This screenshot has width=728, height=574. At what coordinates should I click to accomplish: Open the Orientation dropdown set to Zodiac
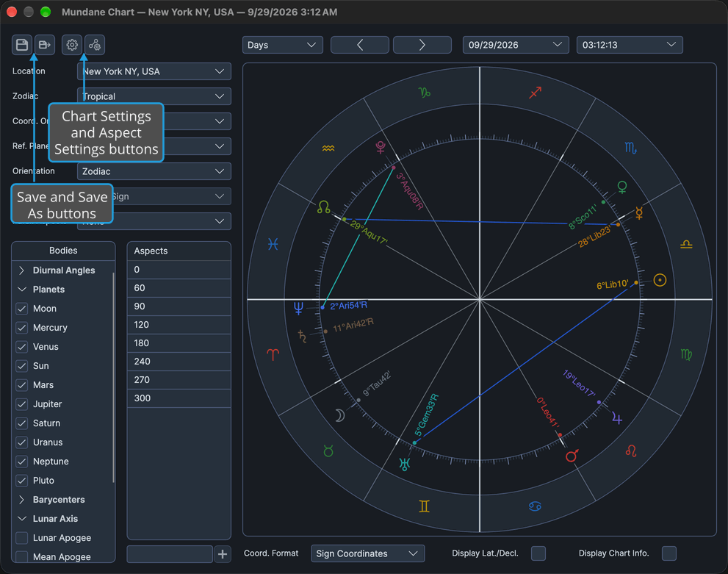coord(154,171)
